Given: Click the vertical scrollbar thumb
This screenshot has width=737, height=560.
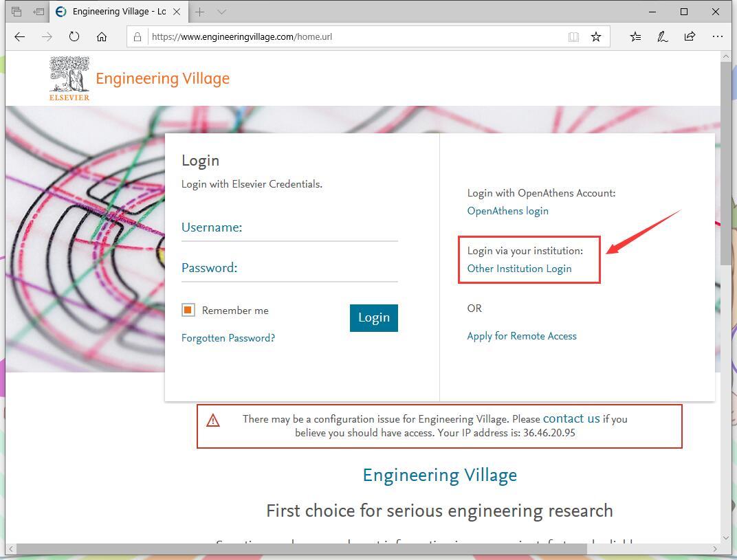Looking at the screenshot, I should tap(726, 163).
